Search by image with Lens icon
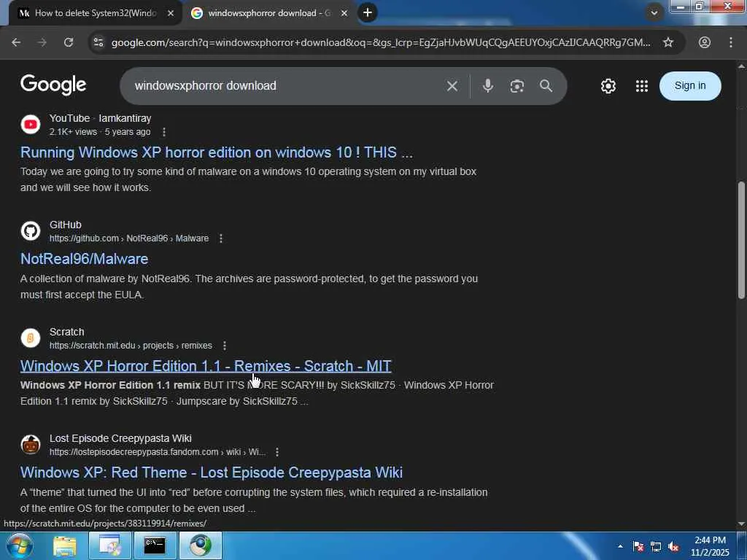Image resolution: width=747 pixels, height=560 pixels. [x=517, y=86]
